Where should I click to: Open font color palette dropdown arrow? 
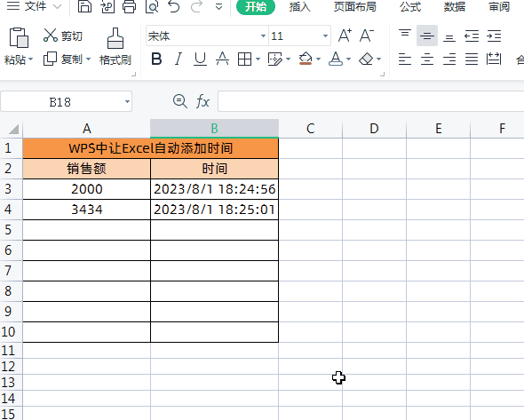click(x=348, y=59)
